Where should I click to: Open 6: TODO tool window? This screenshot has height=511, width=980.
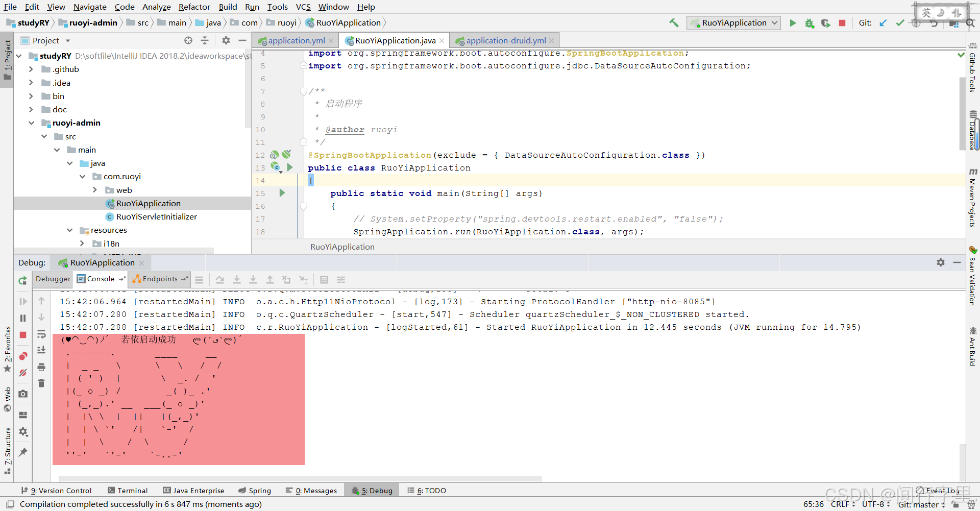427,491
